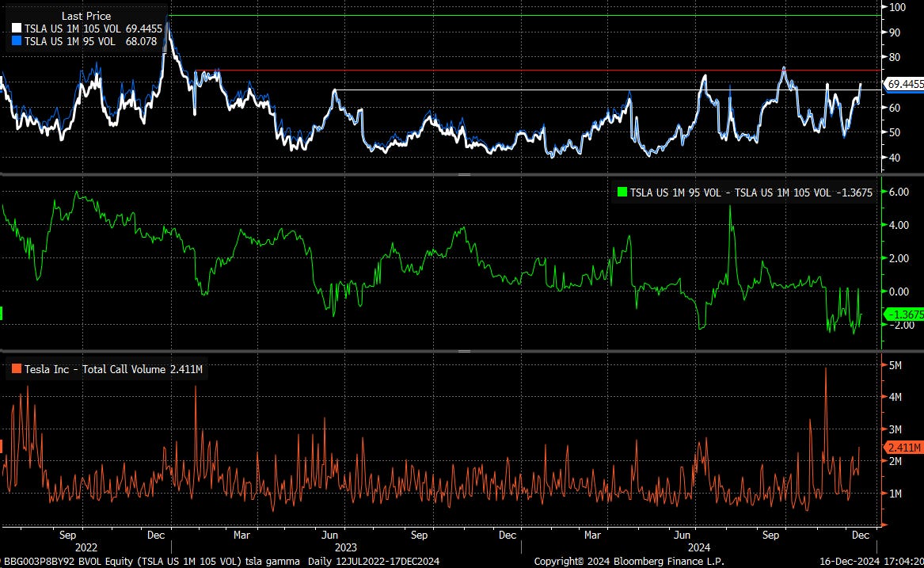
Task: Click the '60' label on the volatility axis
Action: 895,108
